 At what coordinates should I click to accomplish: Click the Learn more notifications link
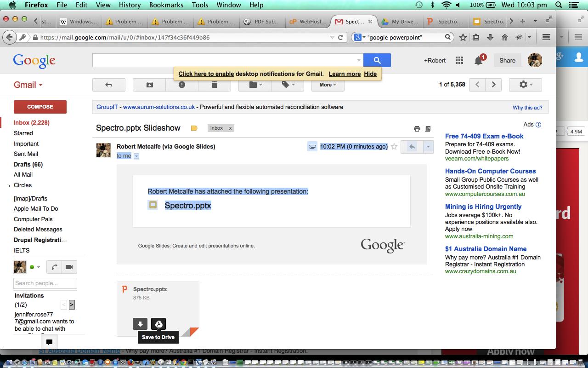(x=344, y=74)
